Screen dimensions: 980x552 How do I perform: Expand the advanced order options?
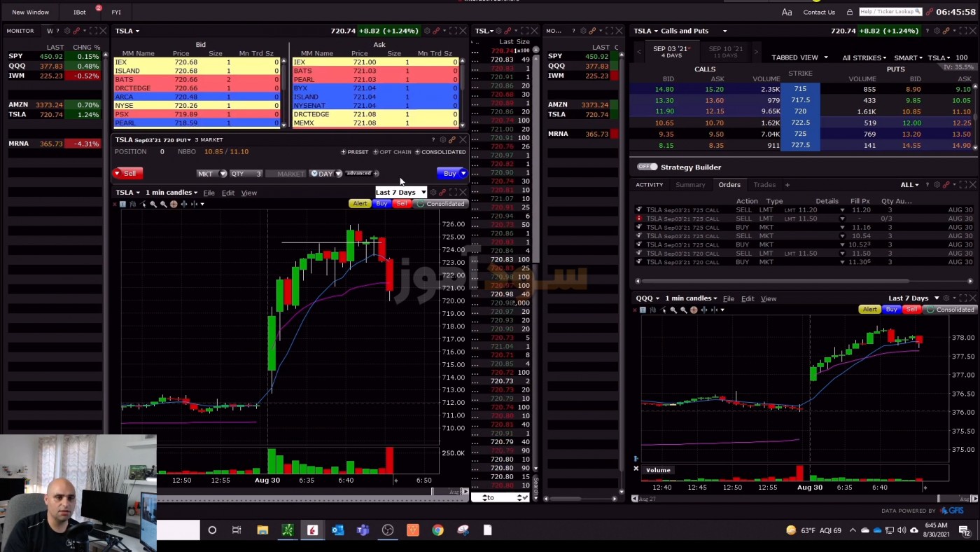(361, 173)
